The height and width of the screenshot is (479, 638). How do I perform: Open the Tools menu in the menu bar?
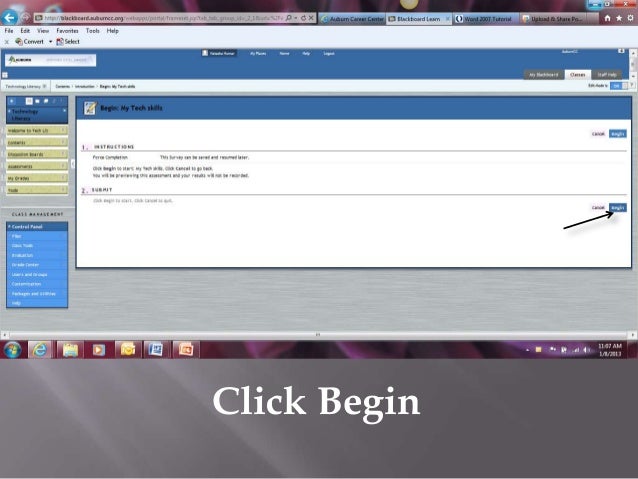pyautogui.click(x=92, y=31)
